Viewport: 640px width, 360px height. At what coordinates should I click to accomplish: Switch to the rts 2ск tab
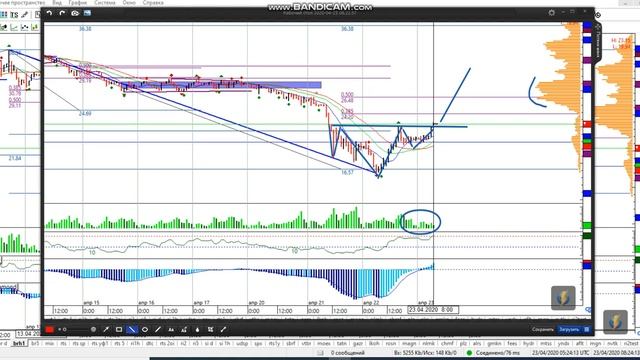[167, 344]
